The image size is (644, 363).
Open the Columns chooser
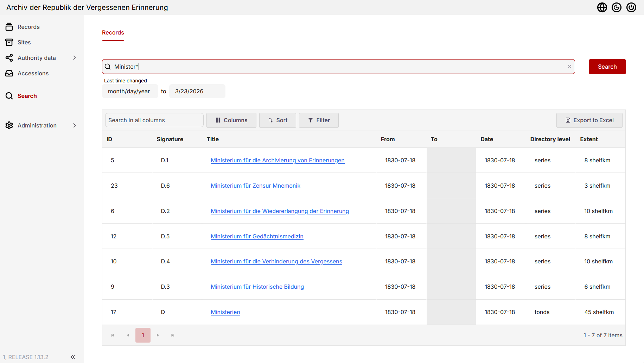pyautogui.click(x=231, y=120)
